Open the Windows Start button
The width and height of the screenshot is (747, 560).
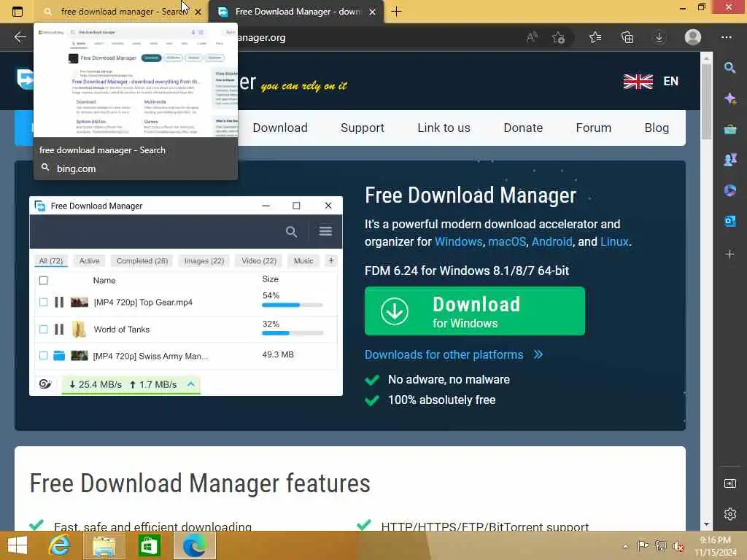pyautogui.click(x=18, y=545)
